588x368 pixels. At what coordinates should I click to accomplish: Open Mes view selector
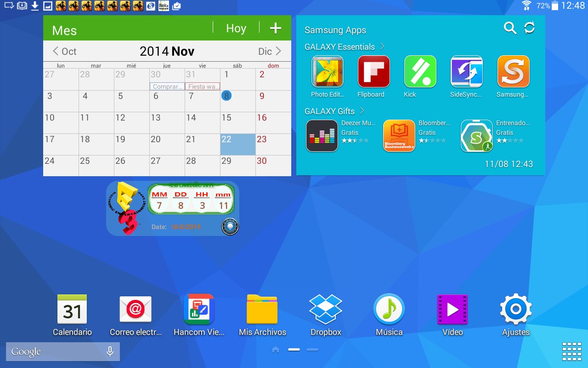click(x=64, y=30)
